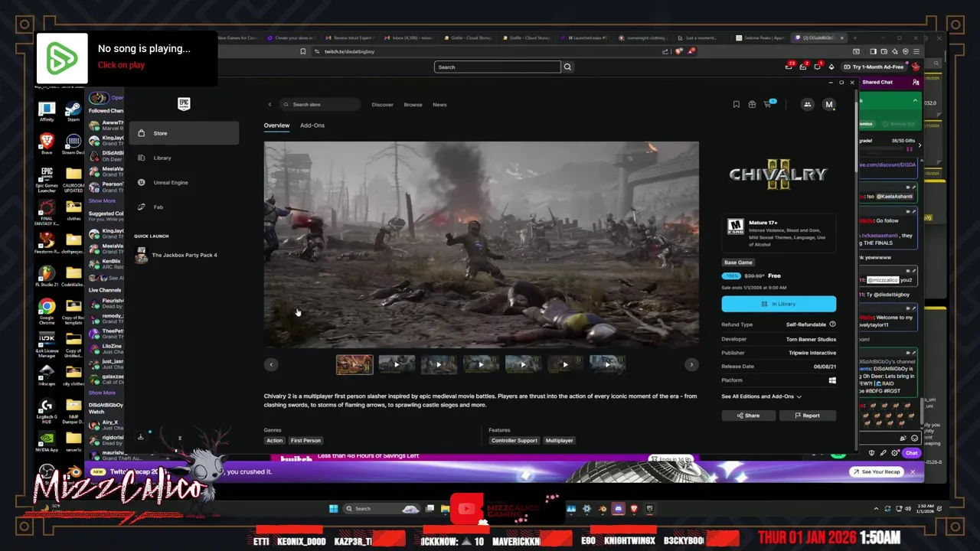This screenshot has height=551, width=980.
Task: Show next screenshots with right carousel arrow
Action: point(691,364)
